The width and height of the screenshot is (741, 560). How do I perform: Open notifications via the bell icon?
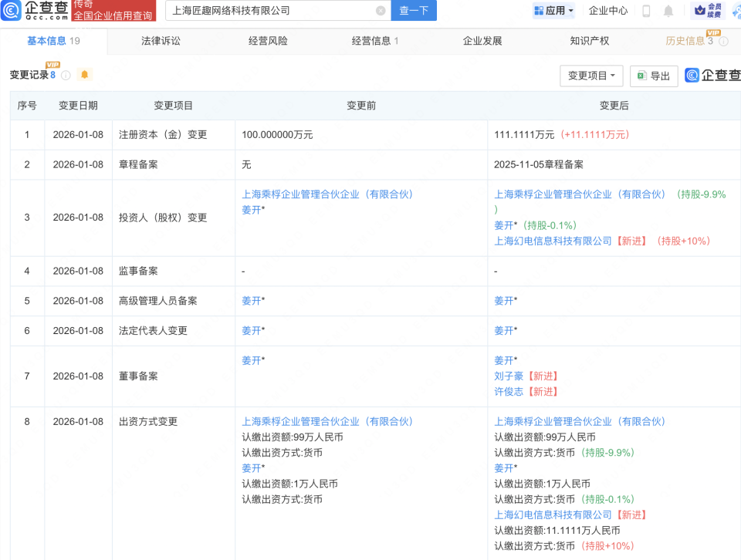(668, 11)
